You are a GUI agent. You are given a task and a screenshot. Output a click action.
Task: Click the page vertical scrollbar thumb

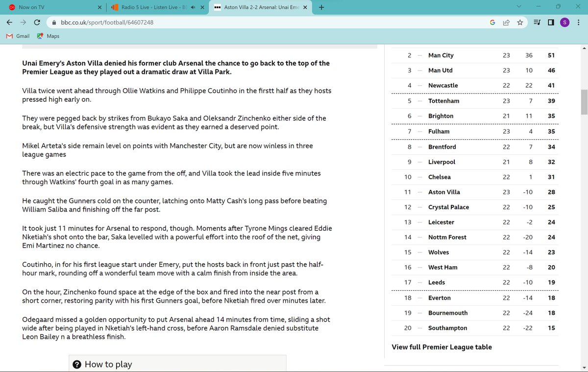(x=584, y=102)
